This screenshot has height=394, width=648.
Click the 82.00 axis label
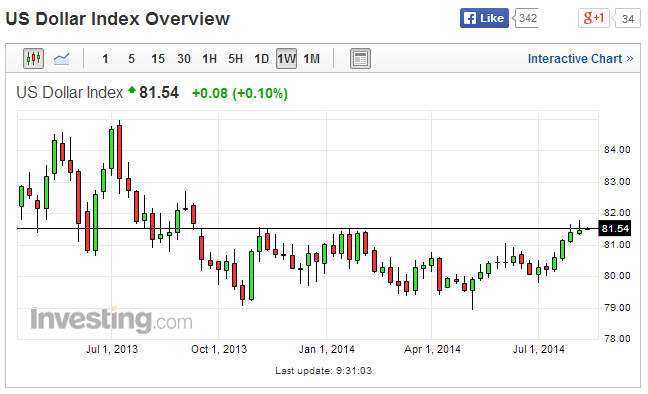[617, 213]
